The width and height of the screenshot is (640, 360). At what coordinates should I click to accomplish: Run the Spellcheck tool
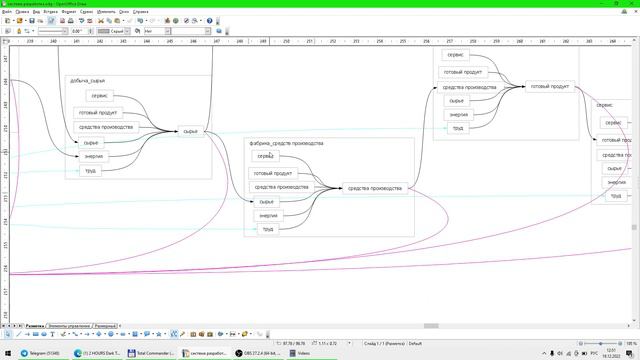point(82,21)
